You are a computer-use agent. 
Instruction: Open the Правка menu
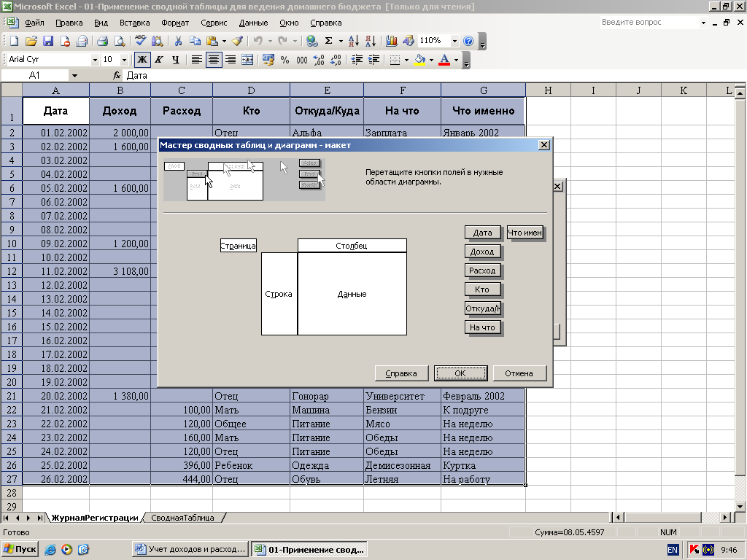click(x=69, y=23)
